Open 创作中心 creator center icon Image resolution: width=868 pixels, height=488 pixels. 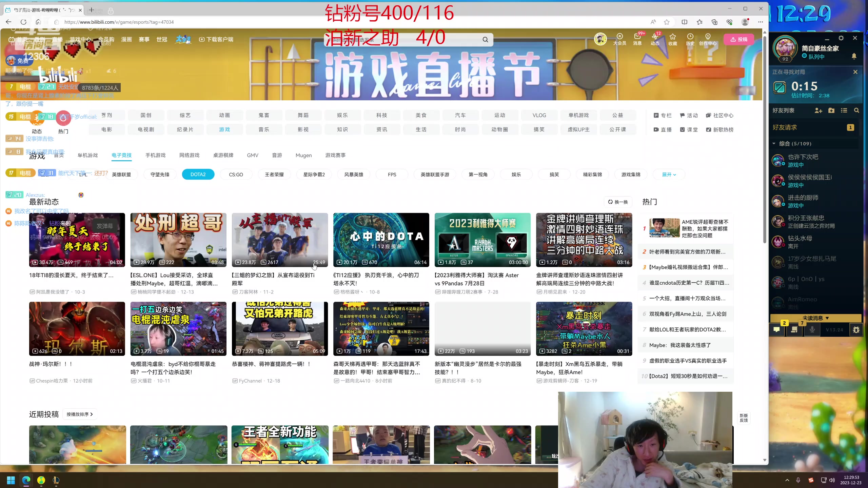coord(708,39)
